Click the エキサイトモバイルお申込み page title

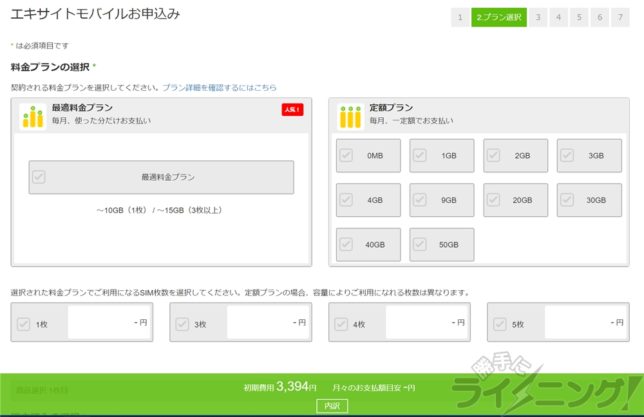point(95,14)
